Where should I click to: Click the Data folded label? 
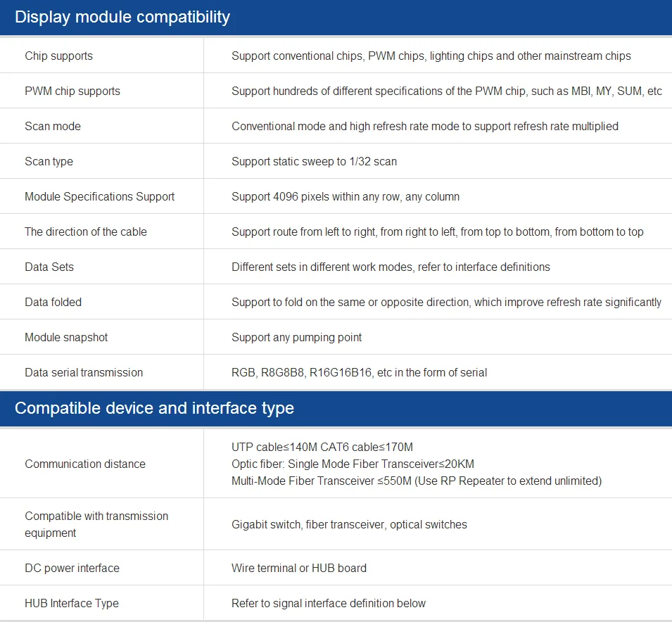pos(53,303)
